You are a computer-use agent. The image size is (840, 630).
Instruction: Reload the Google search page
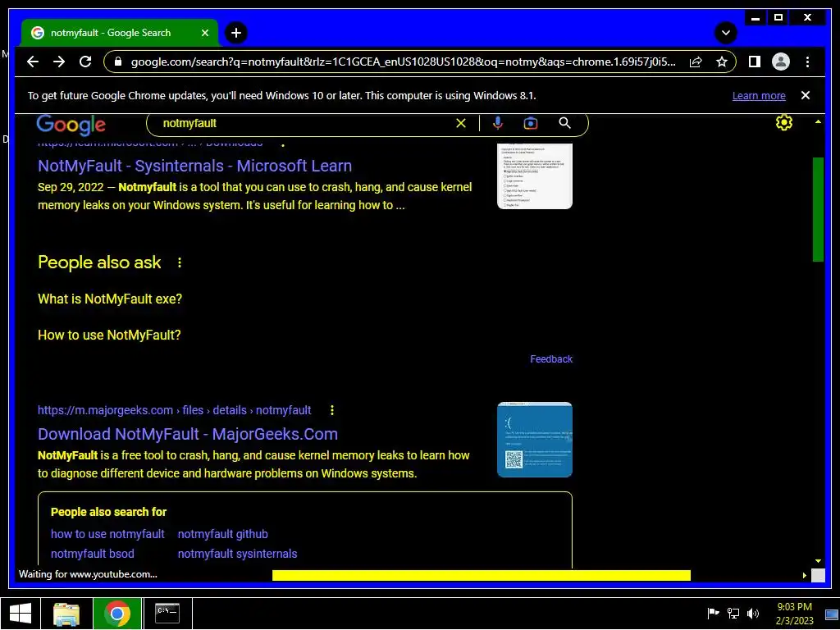point(85,62)
